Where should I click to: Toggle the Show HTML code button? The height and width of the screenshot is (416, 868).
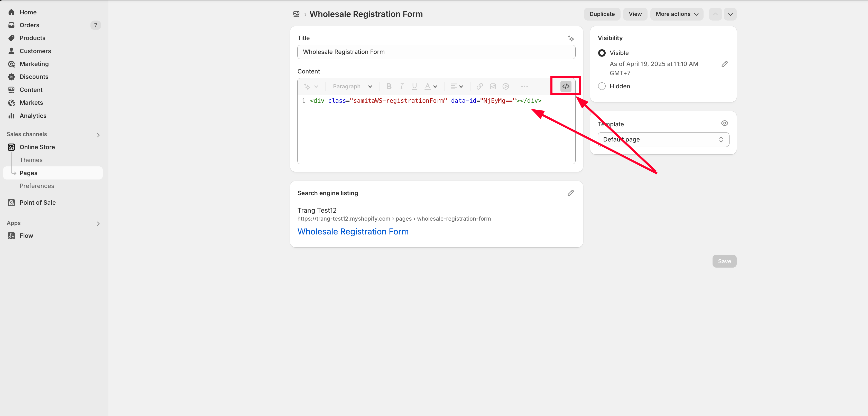coord(565,86)
